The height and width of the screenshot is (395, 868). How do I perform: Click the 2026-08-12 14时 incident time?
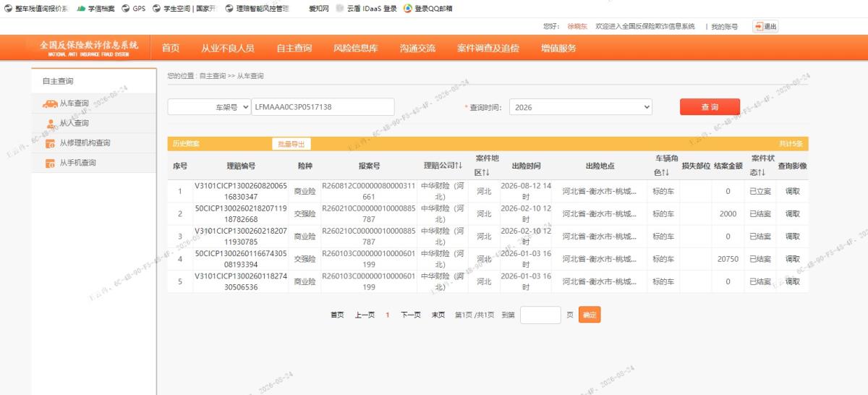[526, 192]
